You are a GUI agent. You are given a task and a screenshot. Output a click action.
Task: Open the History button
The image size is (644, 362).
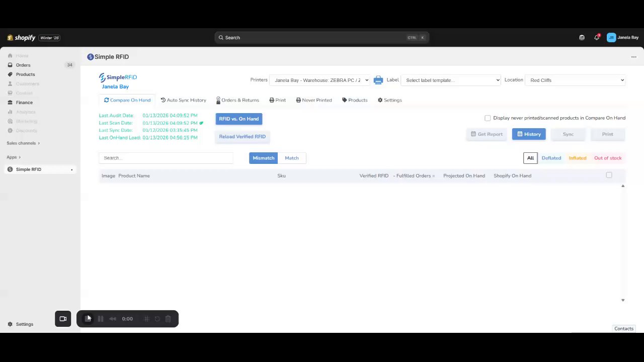529,134
